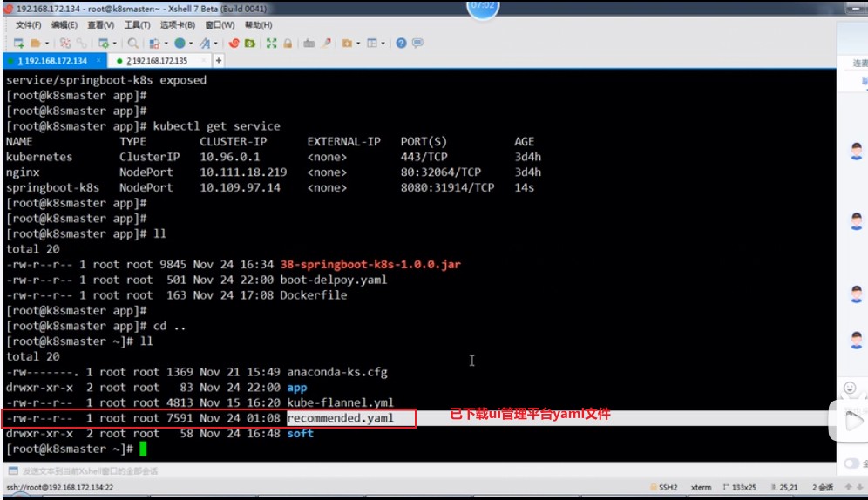
Task: Click the smiley face icon in right panel
Action: coord(851,388)
